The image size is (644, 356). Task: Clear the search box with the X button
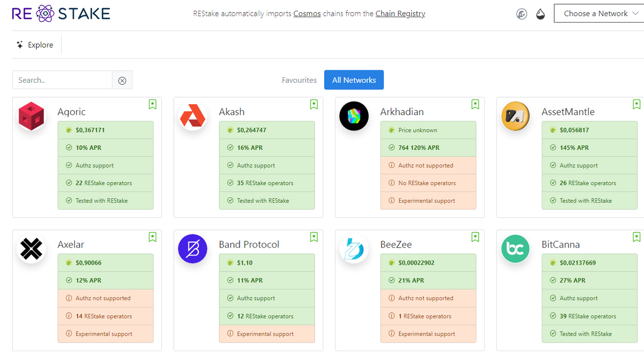click(x=122, y=80)
